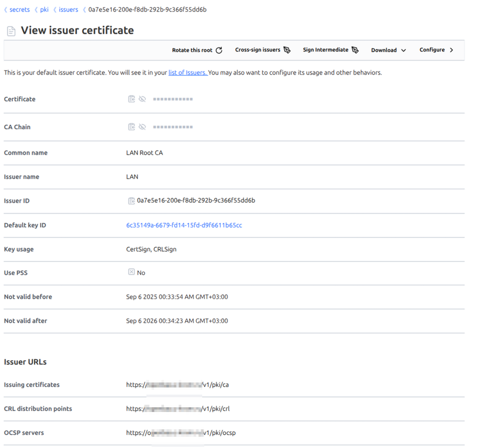Reveal the masked CA Chain value
The image size is (479, 448).
142,127
